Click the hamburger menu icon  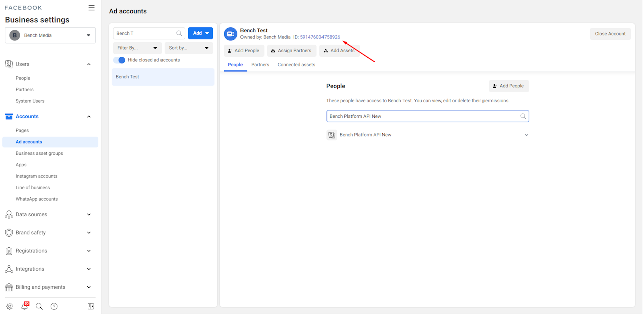[91, 8]
